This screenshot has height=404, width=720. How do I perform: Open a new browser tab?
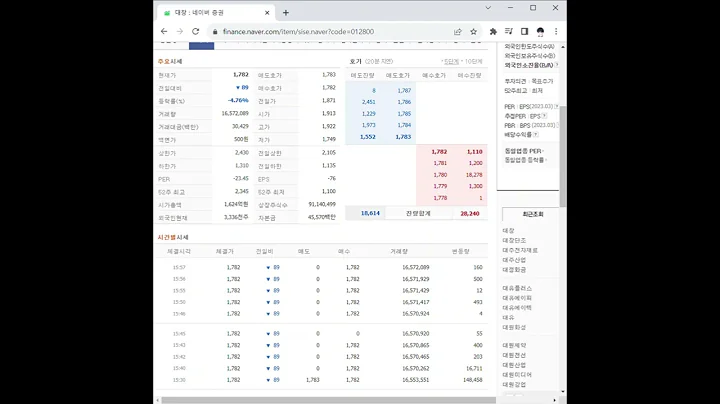click(x=286, y=13)
